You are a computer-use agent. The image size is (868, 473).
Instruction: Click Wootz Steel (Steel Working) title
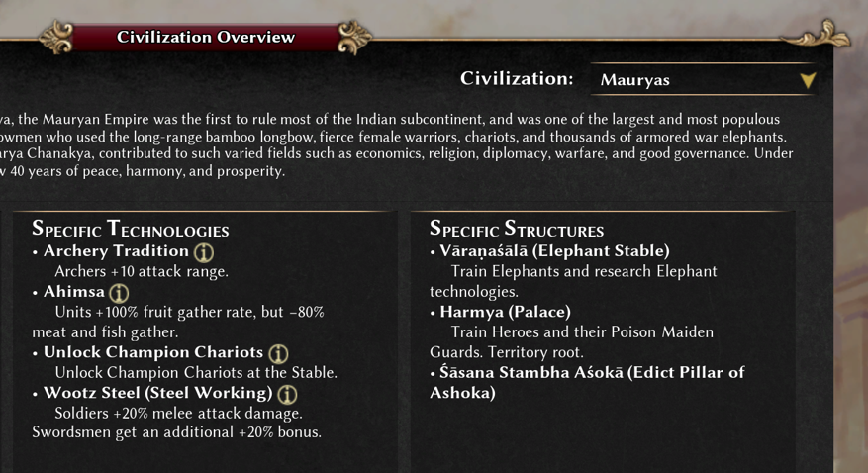158,393
